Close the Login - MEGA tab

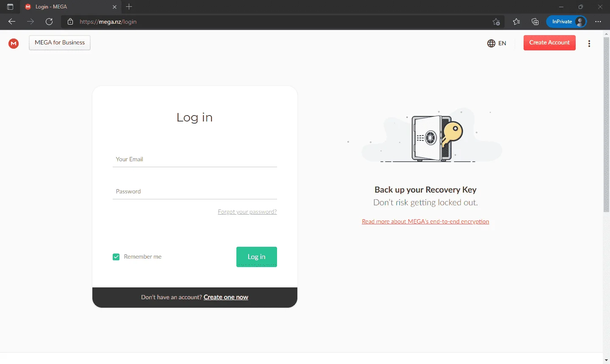(x=114, y=7)
